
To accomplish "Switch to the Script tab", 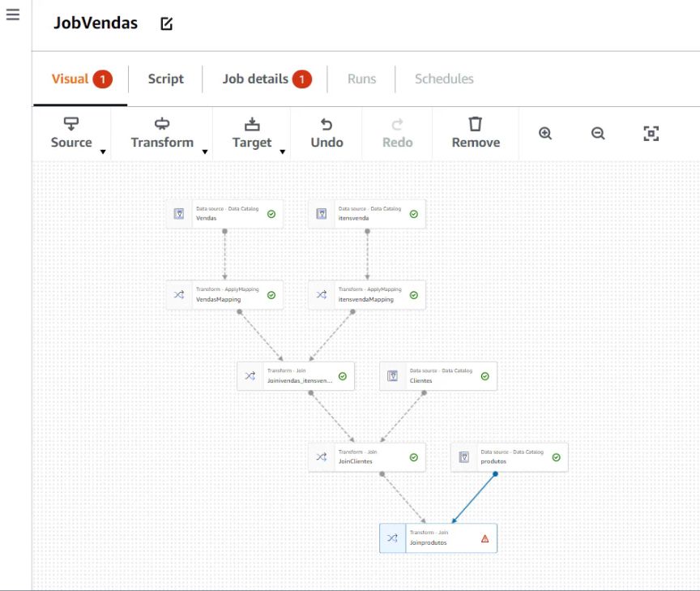I will click(x=165, y=79).
